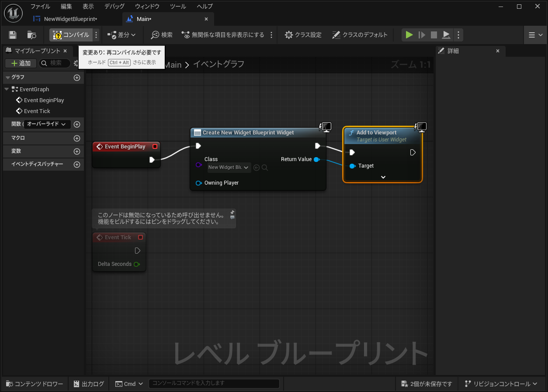Open compile options three-dot menu

[97, 35]
